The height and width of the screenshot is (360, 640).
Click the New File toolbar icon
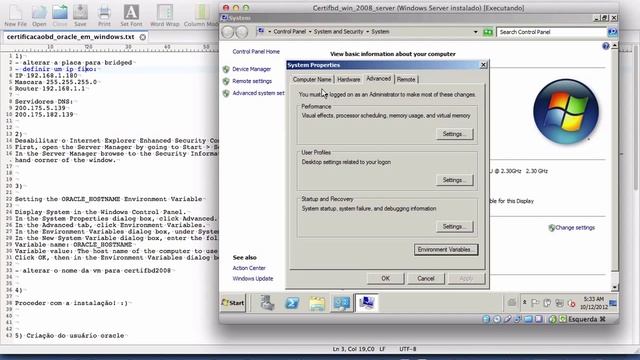click(x=16, y=12)
